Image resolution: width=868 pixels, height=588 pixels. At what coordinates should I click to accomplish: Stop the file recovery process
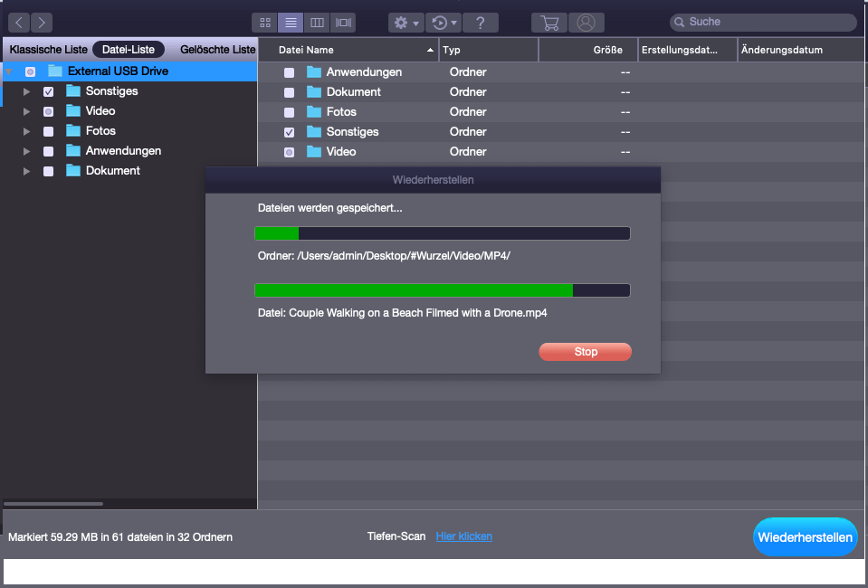(x=585, y=352)
